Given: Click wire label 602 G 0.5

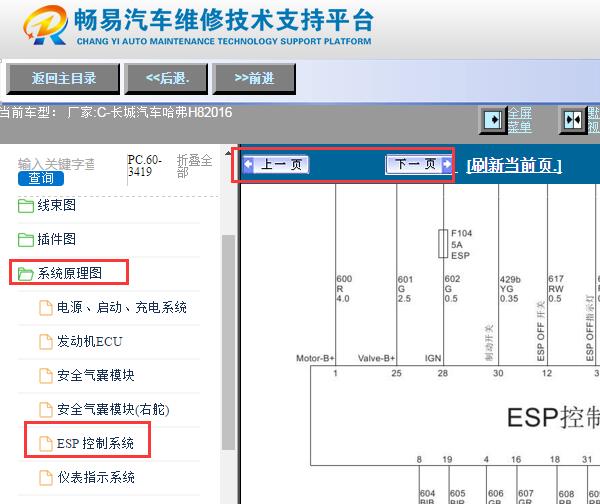Looking at the screenshot, I should click(452, 289).
